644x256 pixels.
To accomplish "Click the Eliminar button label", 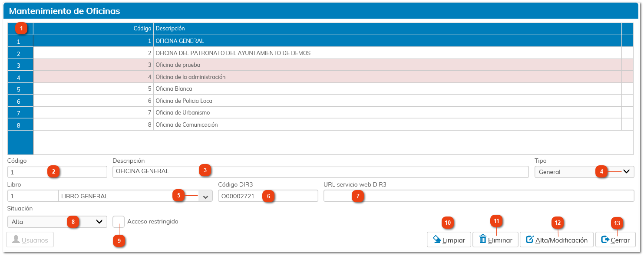I will point(500,240).
